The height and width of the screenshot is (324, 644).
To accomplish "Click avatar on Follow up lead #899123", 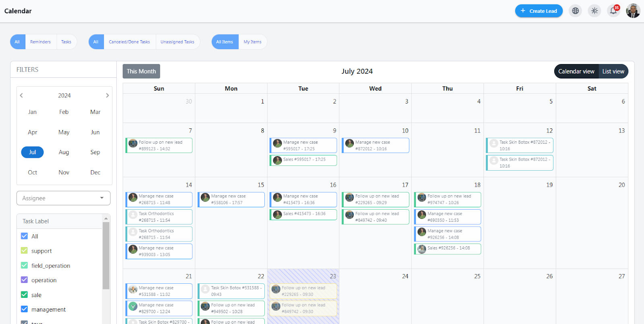I will pos(133,143).
